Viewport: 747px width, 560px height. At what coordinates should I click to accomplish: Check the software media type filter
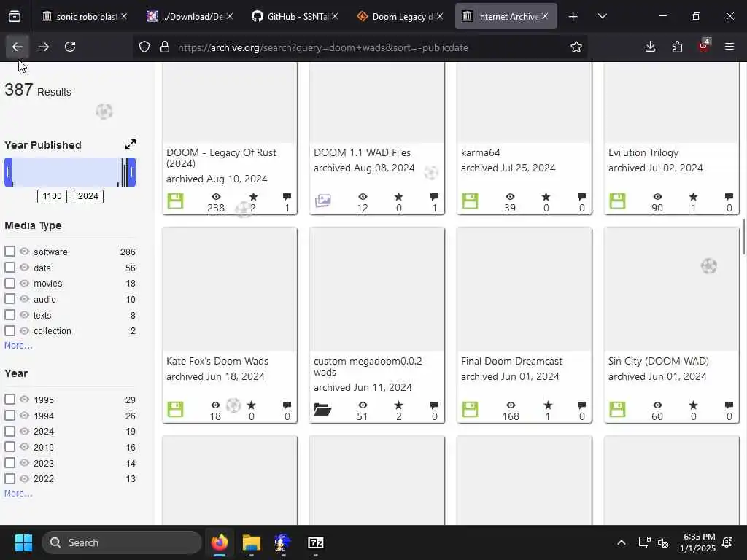9,251
